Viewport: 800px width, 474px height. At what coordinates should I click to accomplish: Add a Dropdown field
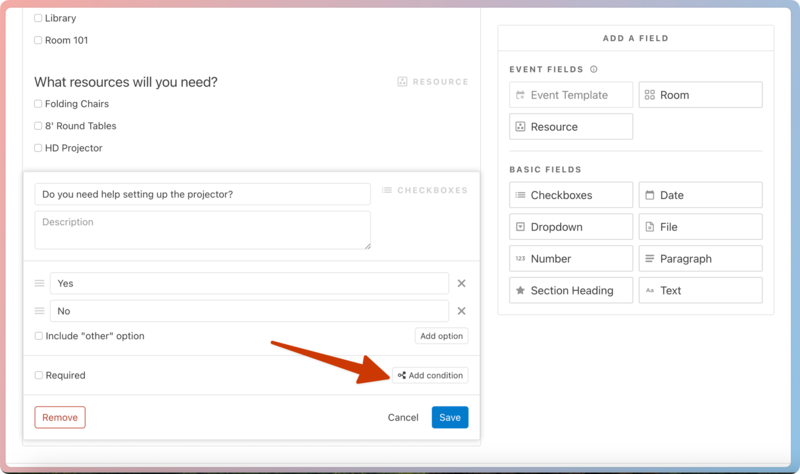pos(570,227)
